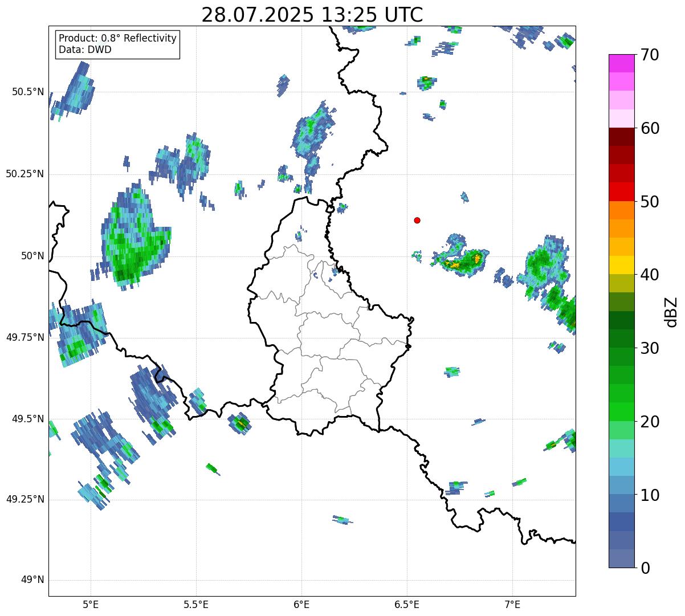Click the "50°N" latitude label
The image size is (685, 616).
(32, 256)
